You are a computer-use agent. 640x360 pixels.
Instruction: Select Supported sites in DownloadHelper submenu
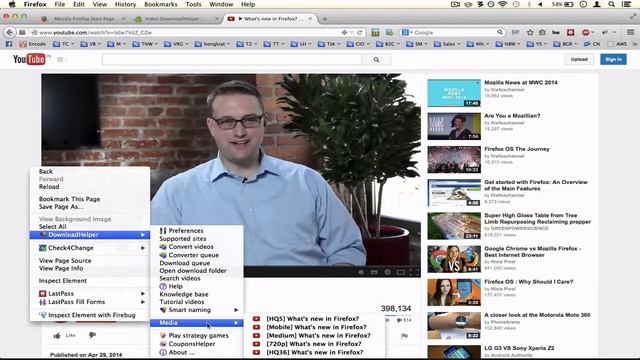click(x=197, y=238)
